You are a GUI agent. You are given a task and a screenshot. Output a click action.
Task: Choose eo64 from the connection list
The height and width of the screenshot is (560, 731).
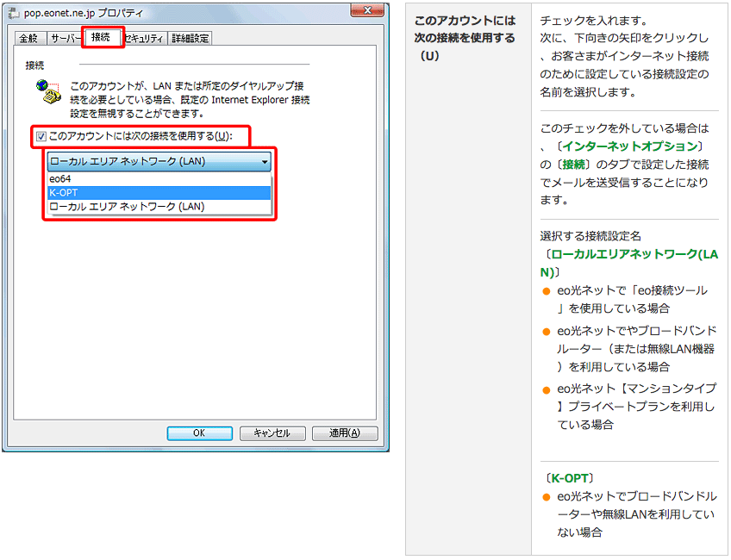click(60, 179)
